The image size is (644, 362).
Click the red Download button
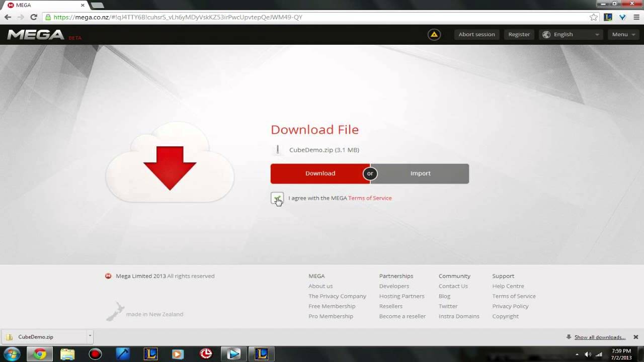[x=320, y=173]
